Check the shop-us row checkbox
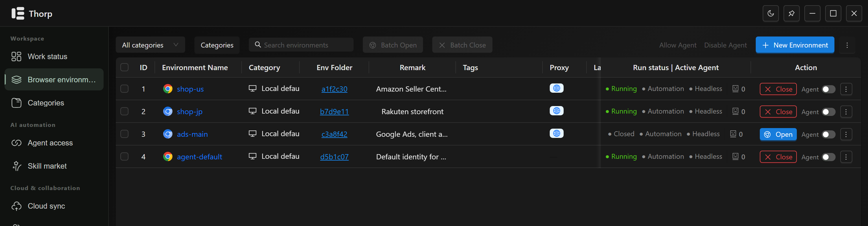 (x=124, y=89)
